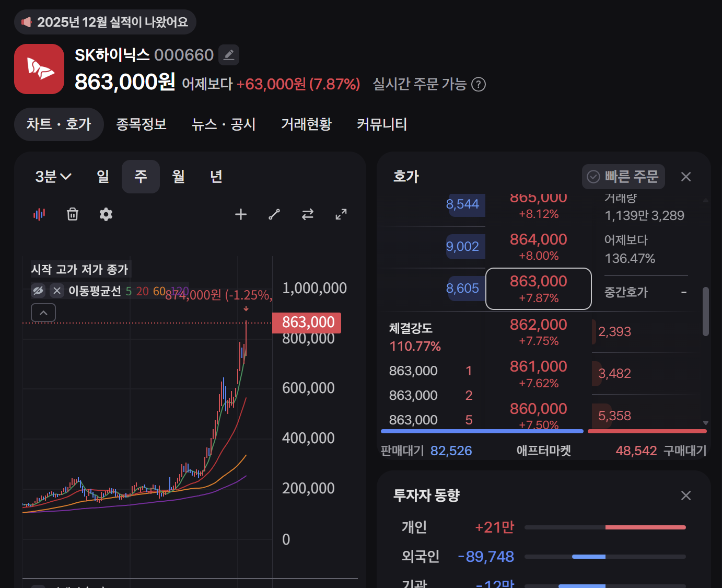Click the 3,482 bid quantity cell
The width and height of the screenshot is (722, 588).
[x=614, y=373]
